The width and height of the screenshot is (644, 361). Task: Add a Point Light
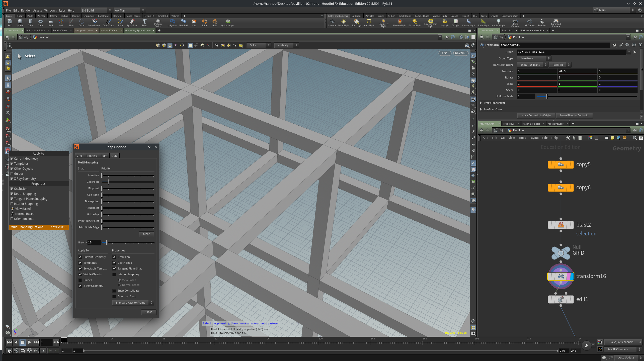(x=344, y=23)
